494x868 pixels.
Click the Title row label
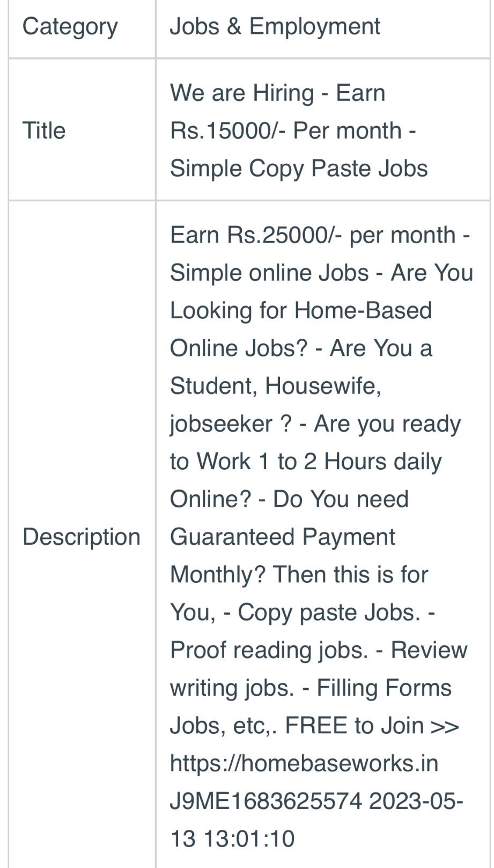(44, 130)
